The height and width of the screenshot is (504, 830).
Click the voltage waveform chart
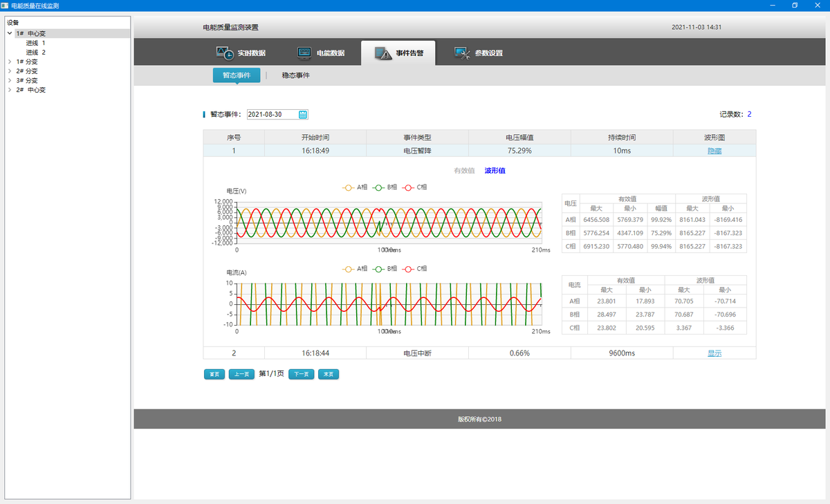pos(389,222)
